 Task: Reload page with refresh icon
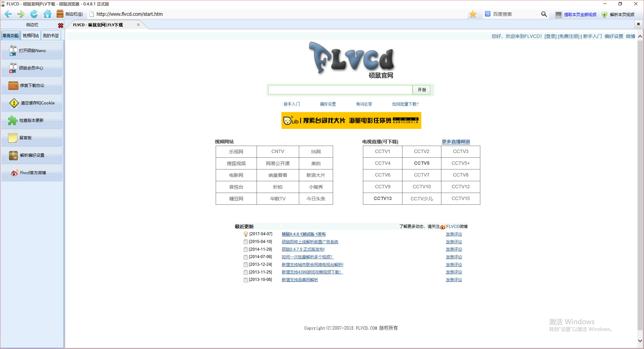tap(34, 14)
